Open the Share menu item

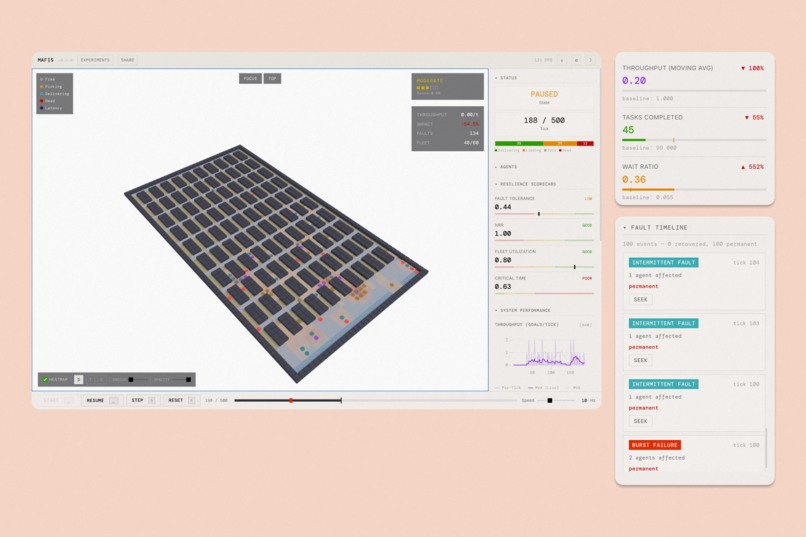click(127, 60)
